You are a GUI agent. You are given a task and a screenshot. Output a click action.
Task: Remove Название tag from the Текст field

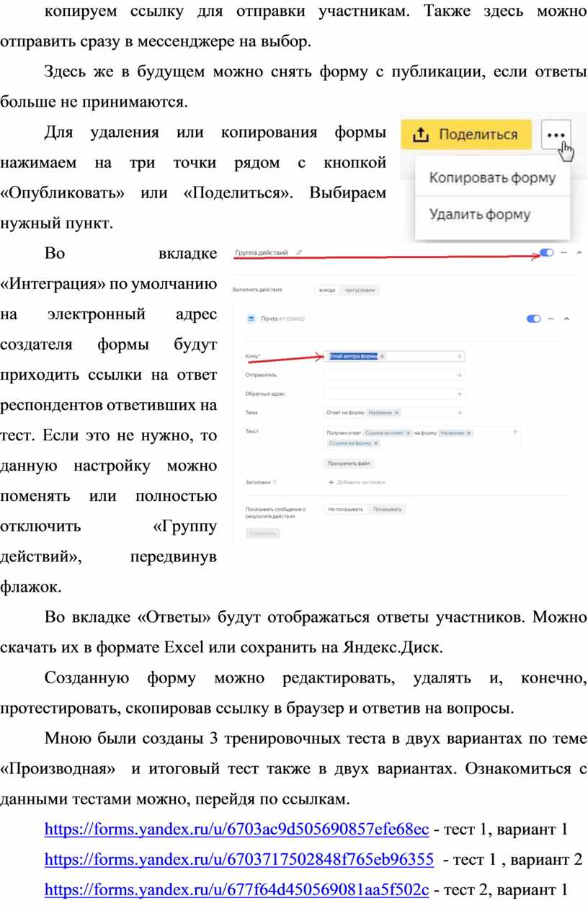[468, 433]
